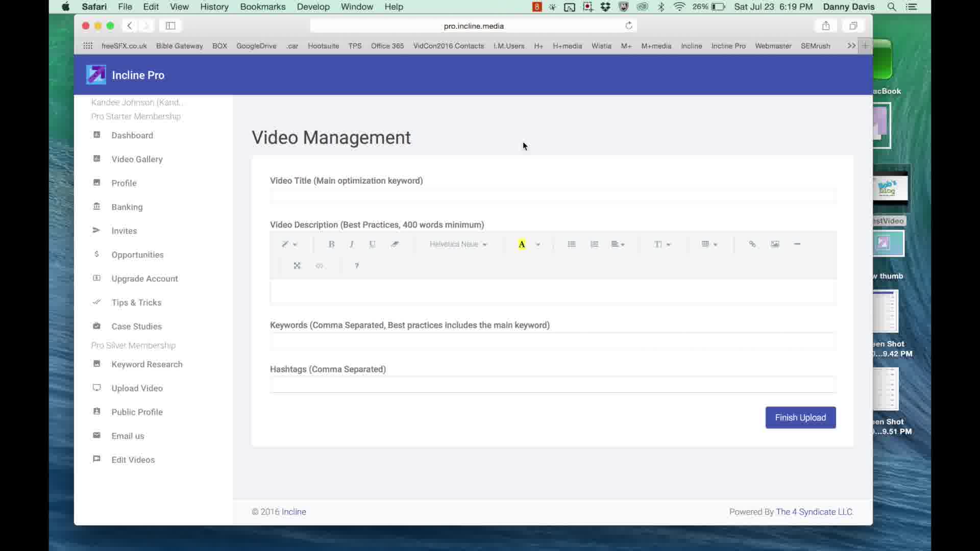980x551 pixels.
Task: Click the Finish Upload button
Action: pyautogui.click(x=800, y=418)
